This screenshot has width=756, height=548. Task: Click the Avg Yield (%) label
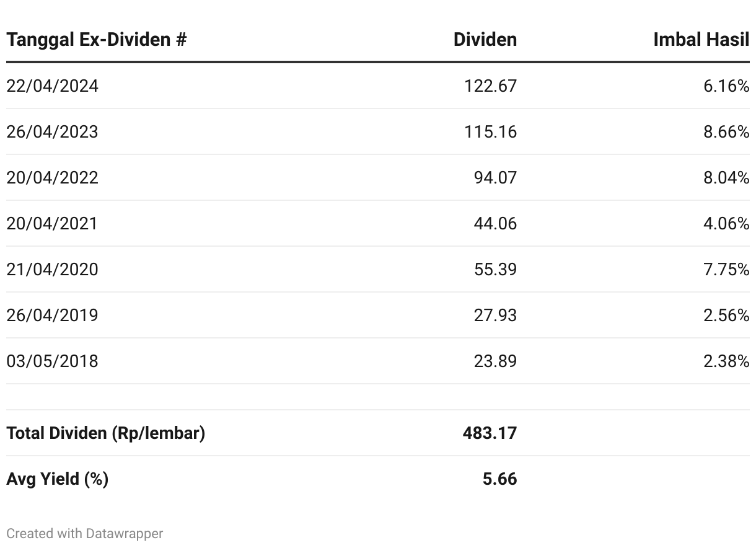57,479
